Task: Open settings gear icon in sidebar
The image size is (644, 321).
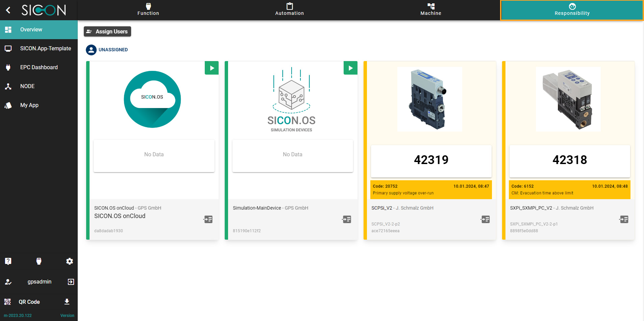Action: pos(70,261)
